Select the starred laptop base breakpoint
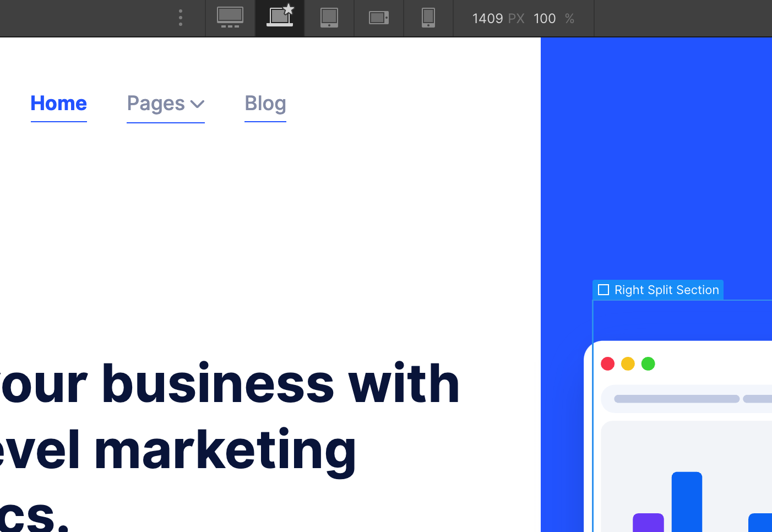Image resolution: width=772 pixels, height=532 pixels. (280, 18)
